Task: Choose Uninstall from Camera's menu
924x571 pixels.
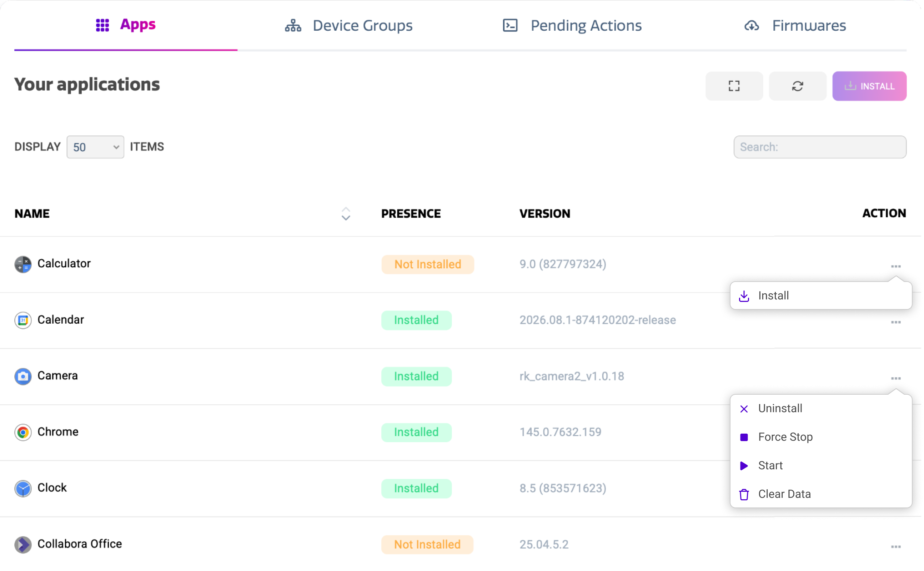Action: (x=780, y=409)
